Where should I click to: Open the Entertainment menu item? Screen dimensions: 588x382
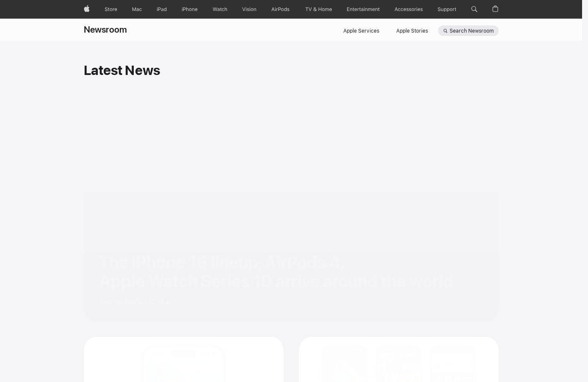363,9
